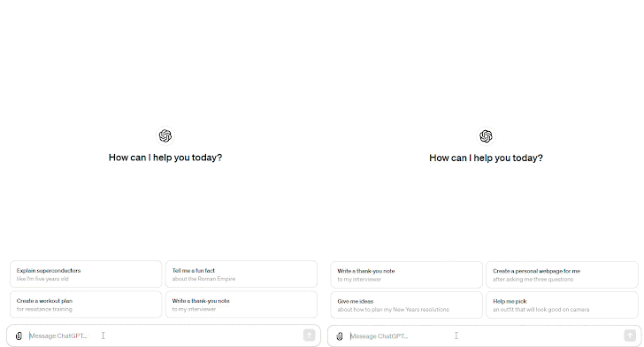Click the right send arrow button
Image resolution: width=644 pixels, height=347 pixels.
[630, 335]
